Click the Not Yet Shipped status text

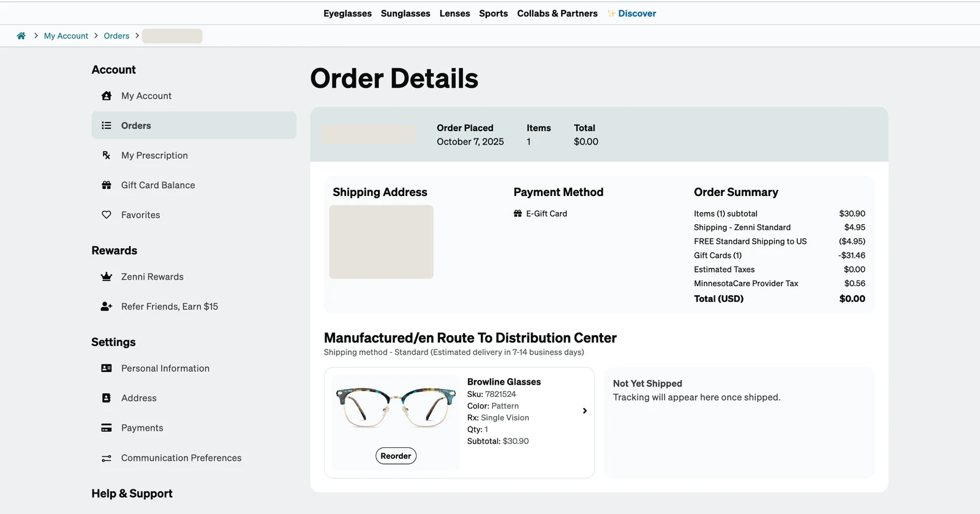click(x=647, y=384)
